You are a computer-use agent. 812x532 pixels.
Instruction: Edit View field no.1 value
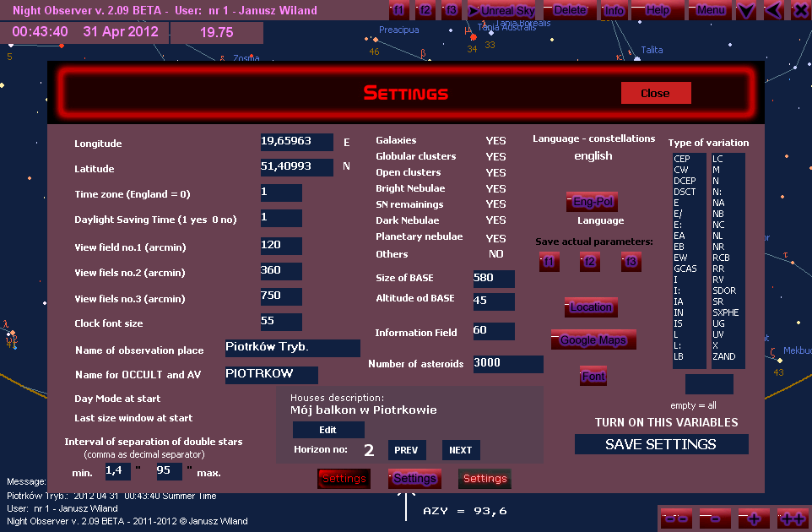tap(281, 246)
